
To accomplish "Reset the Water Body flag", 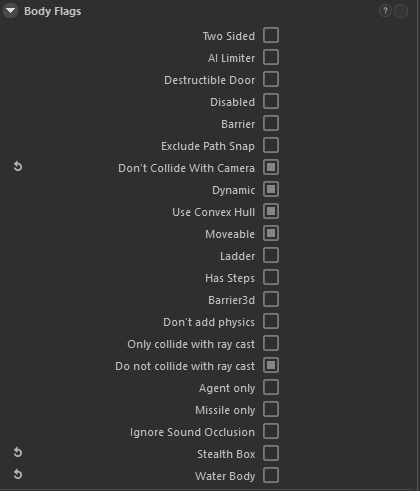I will coord(18,474).
